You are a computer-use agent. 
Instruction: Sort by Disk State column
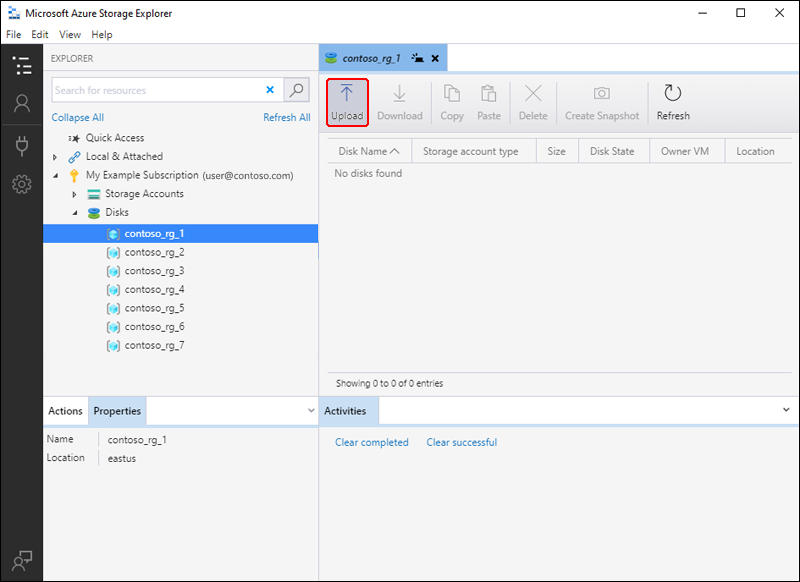coord(612,151)
